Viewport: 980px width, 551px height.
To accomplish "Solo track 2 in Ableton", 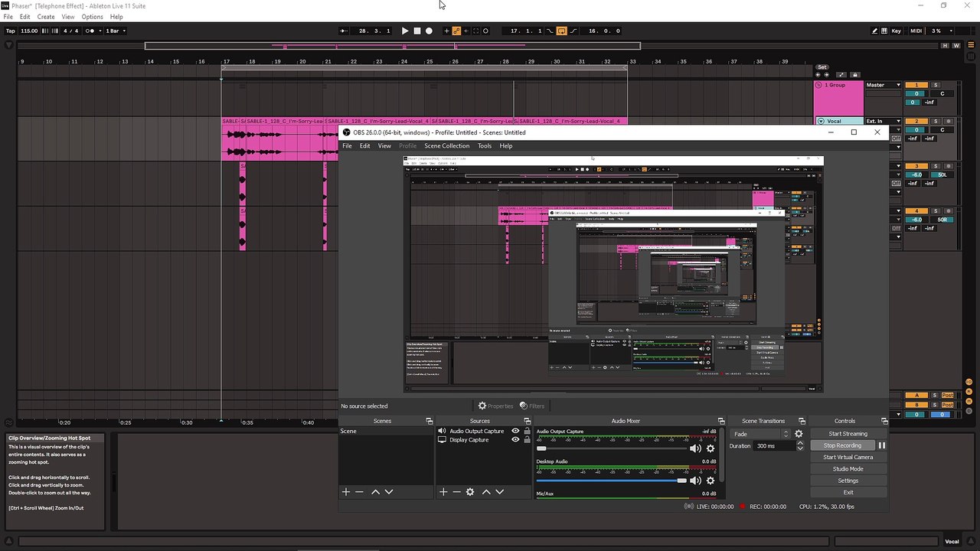I will [936, 121].
